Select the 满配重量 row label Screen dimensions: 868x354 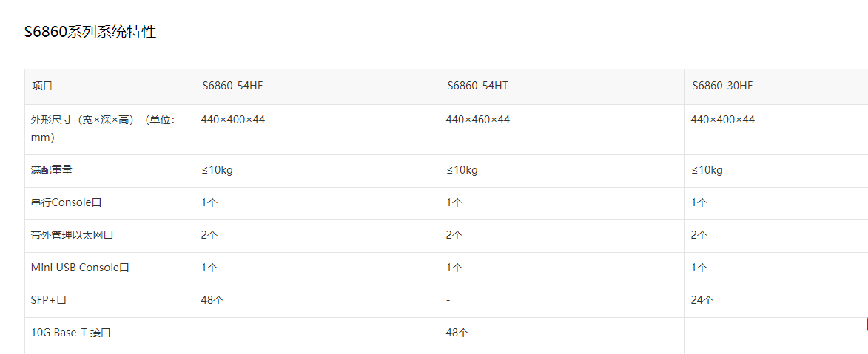52,171
